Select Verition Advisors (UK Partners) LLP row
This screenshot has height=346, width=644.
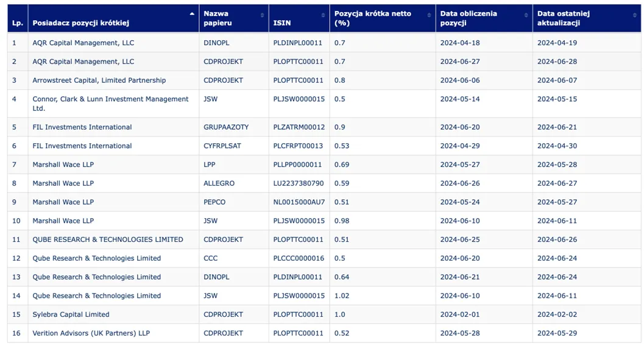324,333
